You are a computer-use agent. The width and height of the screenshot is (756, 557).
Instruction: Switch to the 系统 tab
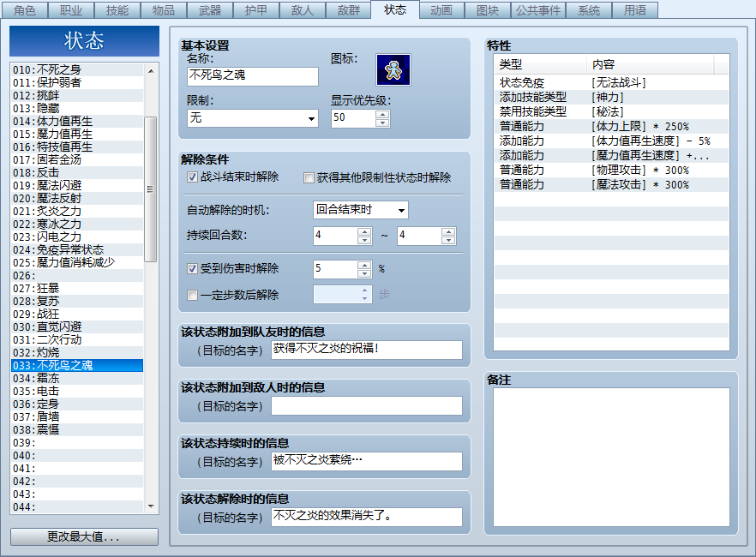click(x=589, y=10)
